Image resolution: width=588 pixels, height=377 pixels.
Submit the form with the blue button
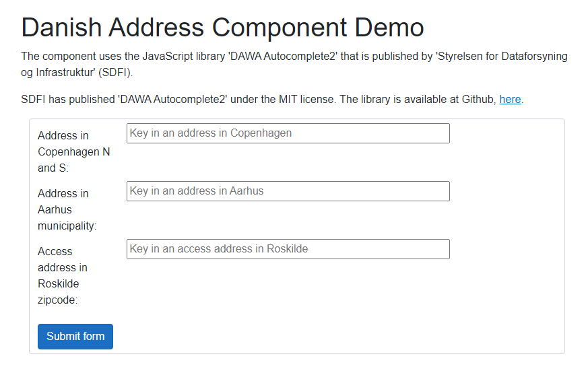(x=75, y=337)
